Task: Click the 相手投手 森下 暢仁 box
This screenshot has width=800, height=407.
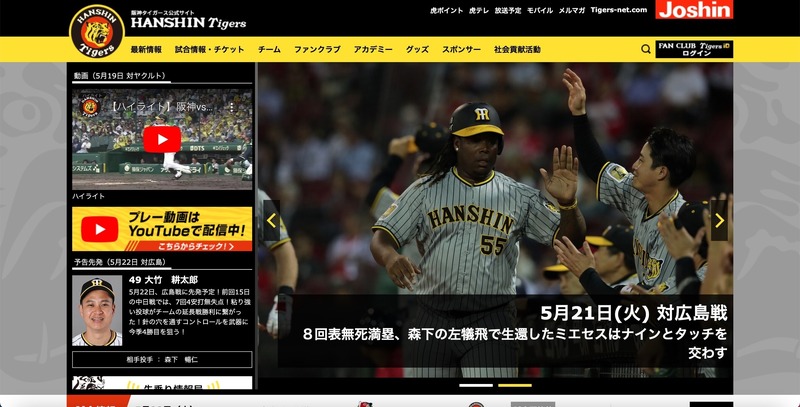Action: 162,358
